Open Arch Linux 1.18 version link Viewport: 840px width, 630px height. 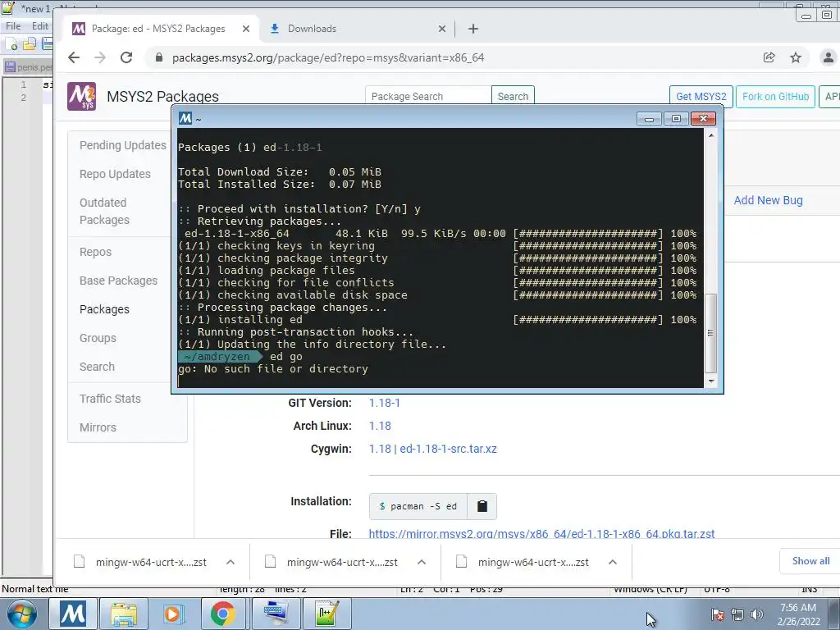point(380,426)
